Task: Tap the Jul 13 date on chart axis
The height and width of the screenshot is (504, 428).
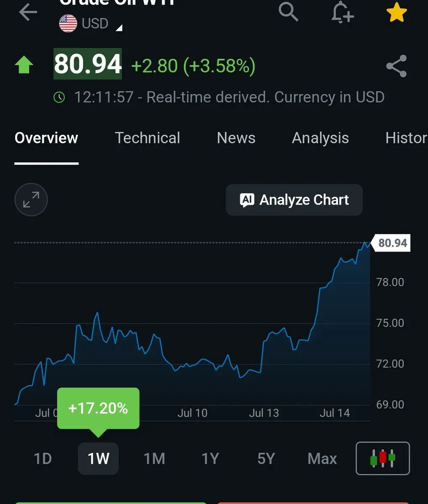Action: coord(264,413)
